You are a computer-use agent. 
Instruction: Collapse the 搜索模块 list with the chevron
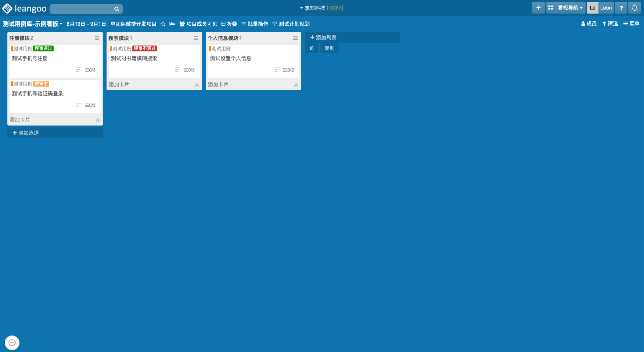tap(197, 85)
